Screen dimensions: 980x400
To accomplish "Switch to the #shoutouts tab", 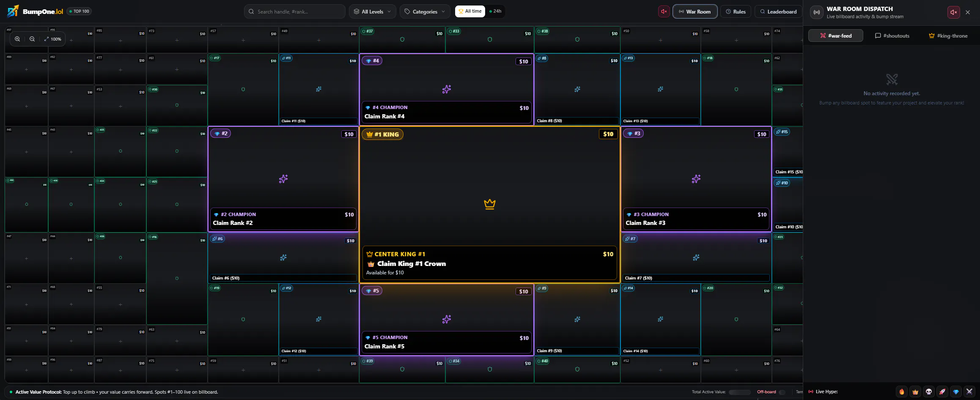I will click(x=892, y=36).
